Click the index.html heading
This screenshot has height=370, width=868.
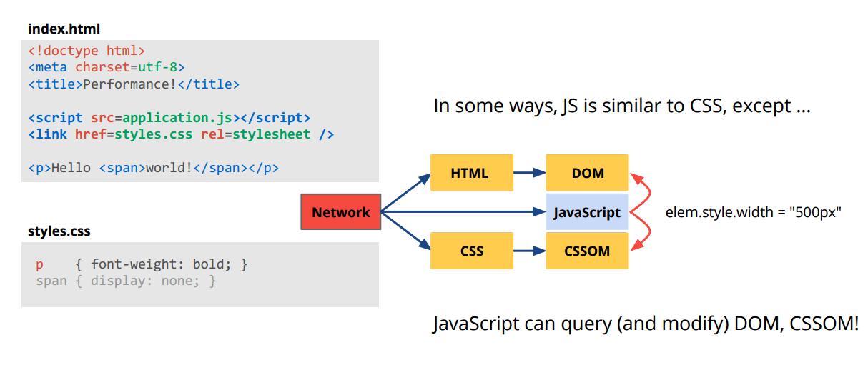64,29
